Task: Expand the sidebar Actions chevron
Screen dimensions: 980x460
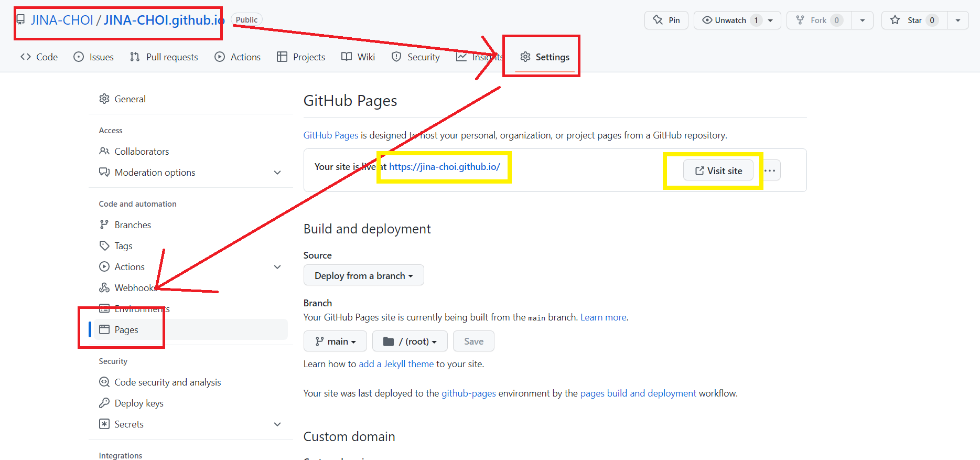Action: click(x=277, y=266)
